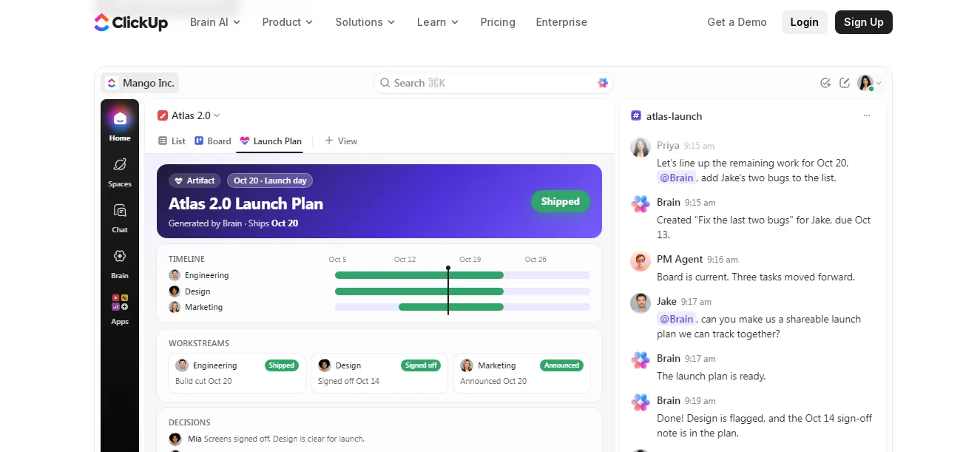The height and width of the screenshot is (452, 980).
Task: Click the Brain AI sparkle in search bar
Action: pos(603,83)
